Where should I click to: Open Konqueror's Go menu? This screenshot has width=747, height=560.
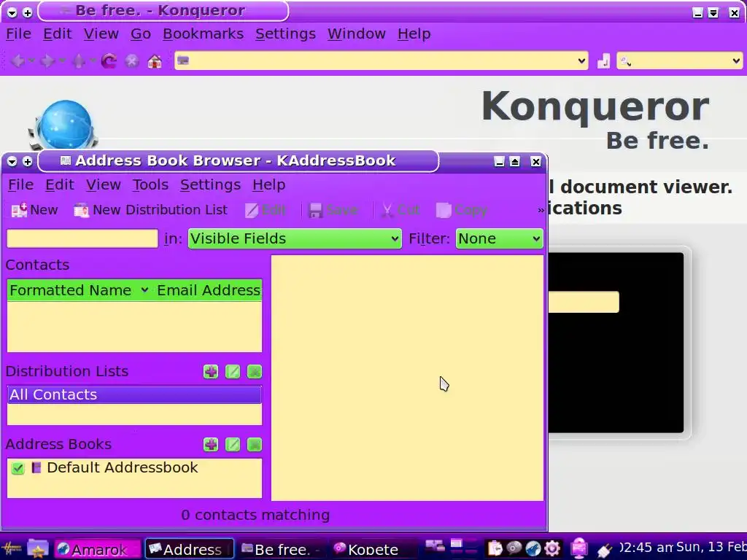[141, 34]
